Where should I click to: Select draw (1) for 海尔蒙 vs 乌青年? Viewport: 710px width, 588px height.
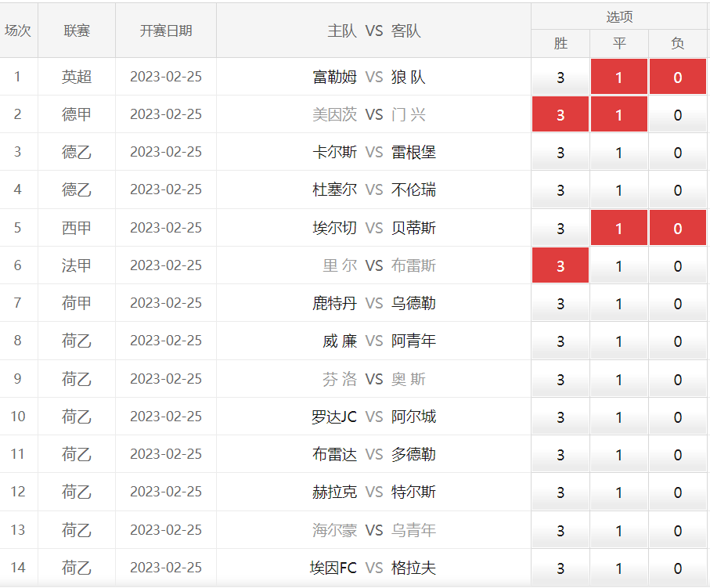point(619,530)
